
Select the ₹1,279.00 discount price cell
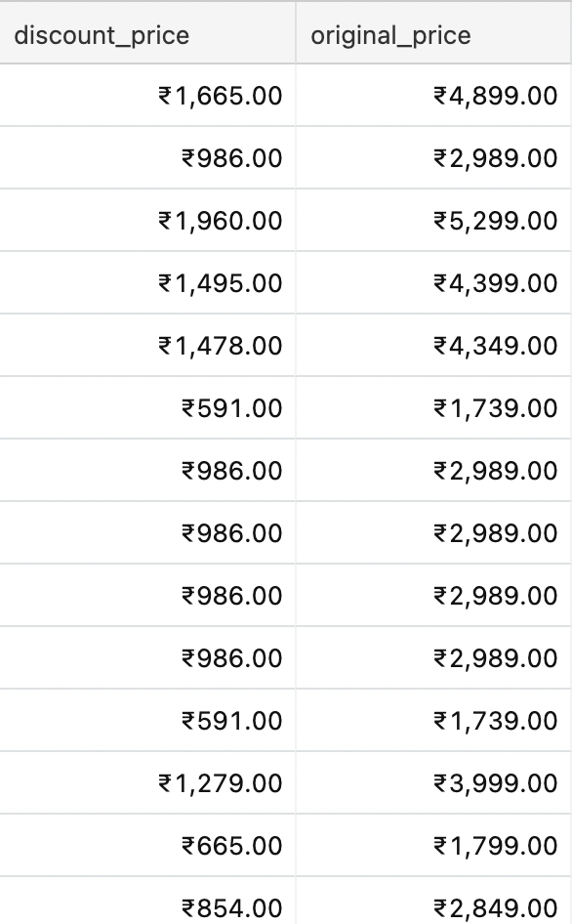[x=147, y=782]
